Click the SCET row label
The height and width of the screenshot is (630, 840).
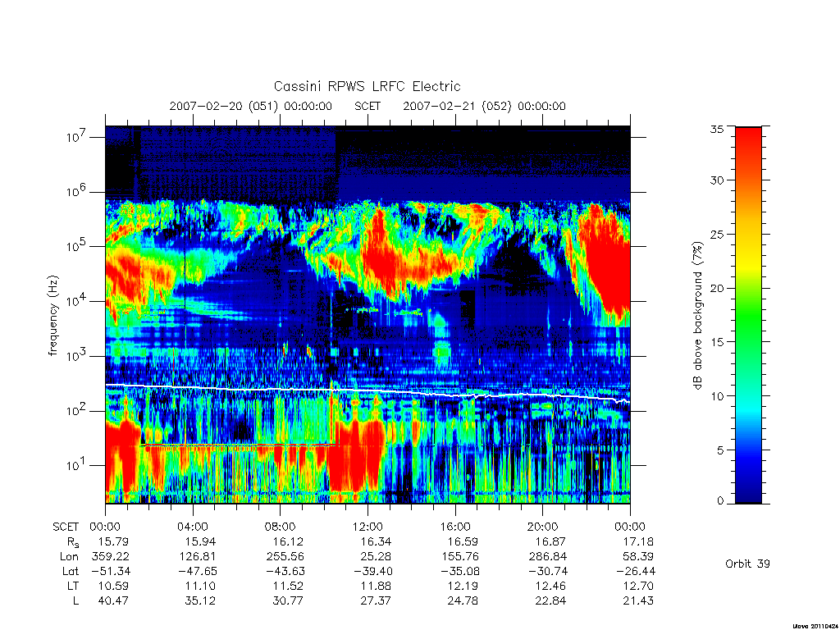pyautogui.click(x=66, y=527)
